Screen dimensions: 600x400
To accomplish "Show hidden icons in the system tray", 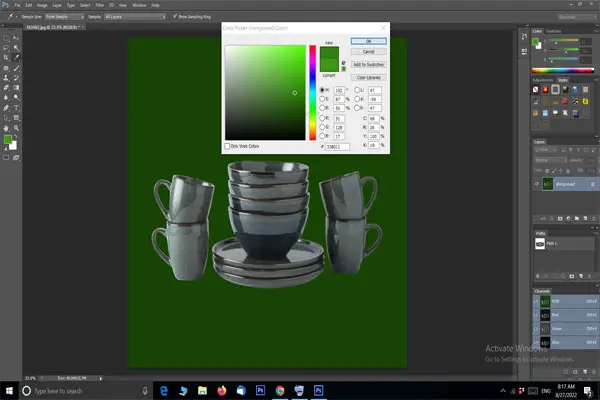I will [x=502, y=391].
